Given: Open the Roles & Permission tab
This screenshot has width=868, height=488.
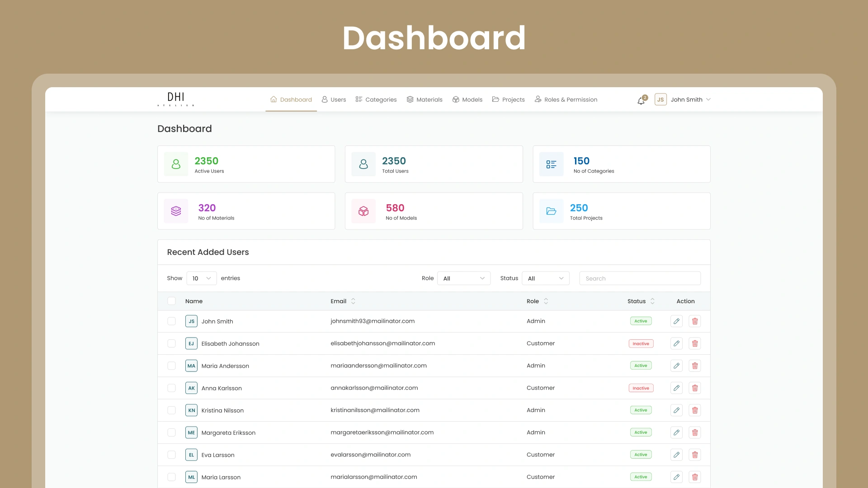Looking at the screenshot, I should [x=566, y=99].
